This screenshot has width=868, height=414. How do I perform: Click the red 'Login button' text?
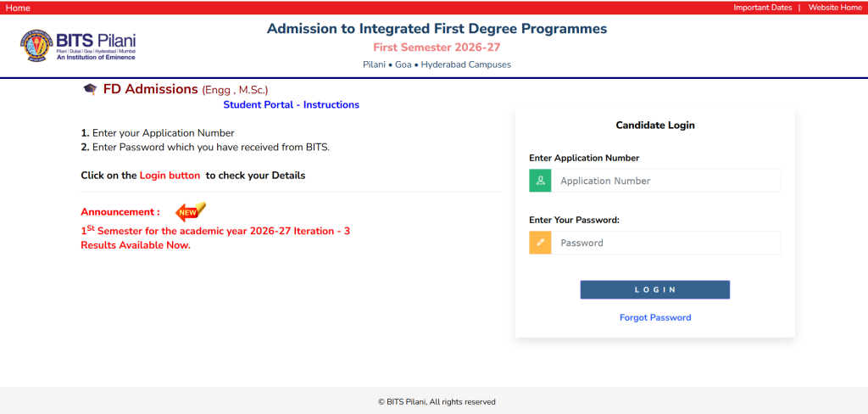pyautogui.click(x=170, y=176)
